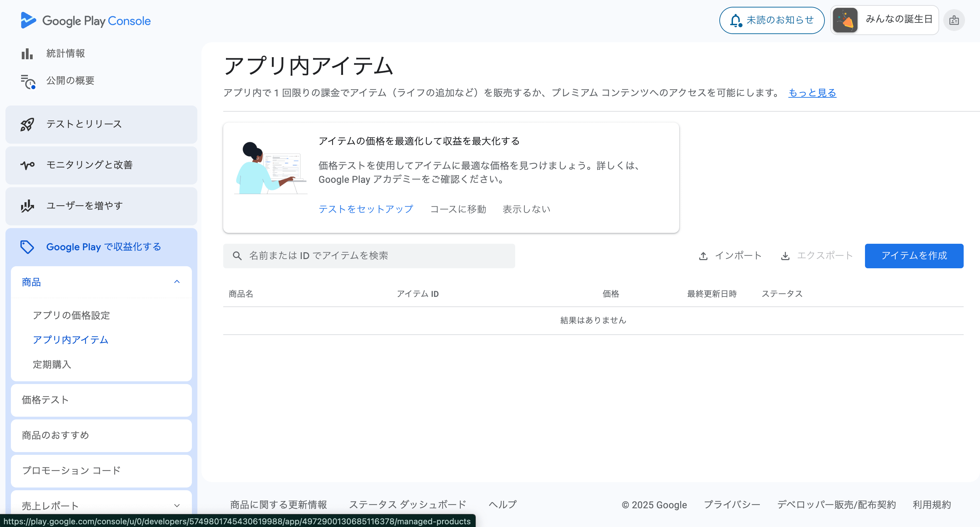Click the pulse icon for モニタリングと改善
980x527 pixels.
(27, 165)
